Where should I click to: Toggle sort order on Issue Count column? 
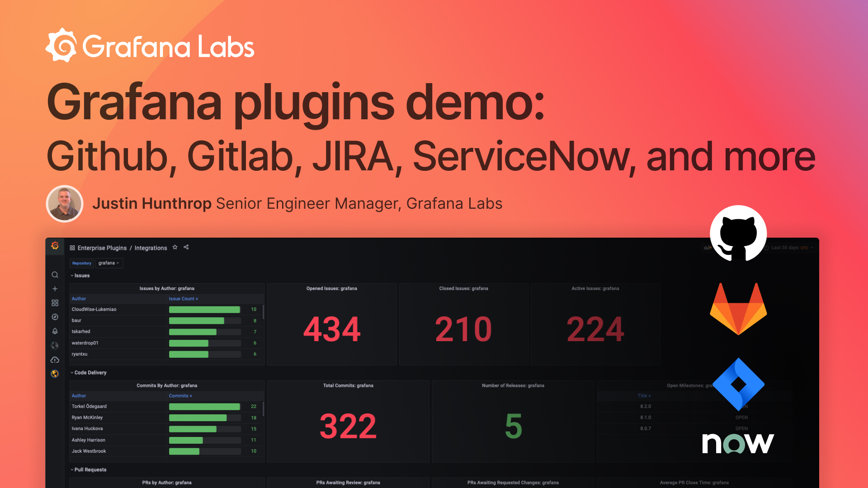[x=184, y=299]
